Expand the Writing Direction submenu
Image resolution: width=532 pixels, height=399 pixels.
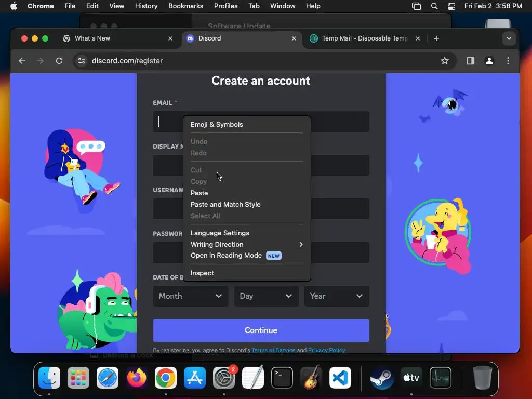click(247, 244)
